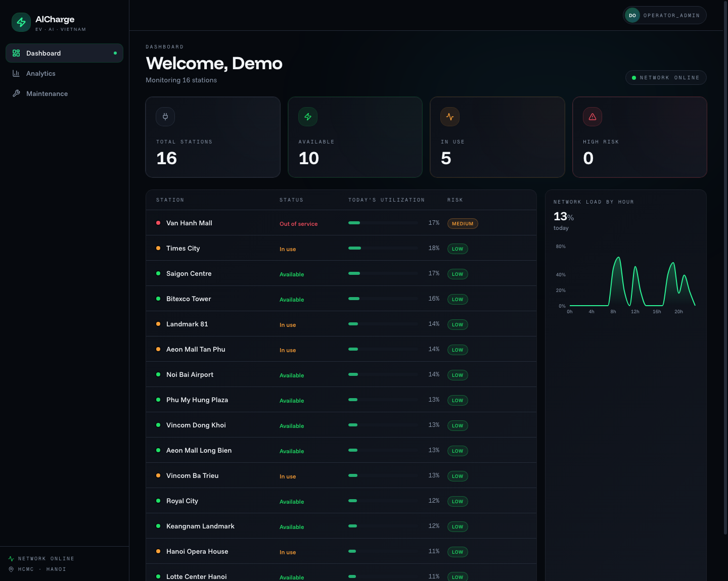Select the Phu My Hung Plaza row
The width and height of the screenshot is (728, 581).
coord(341,400)
